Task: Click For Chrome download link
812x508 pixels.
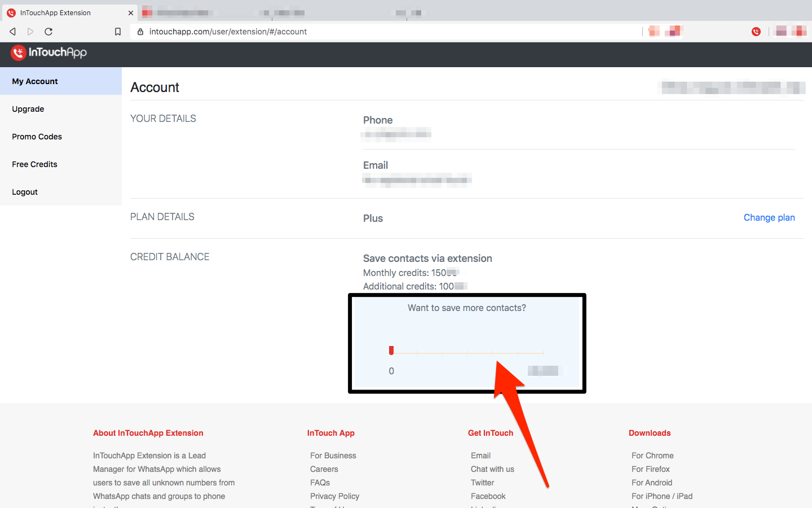Action: 652,456
